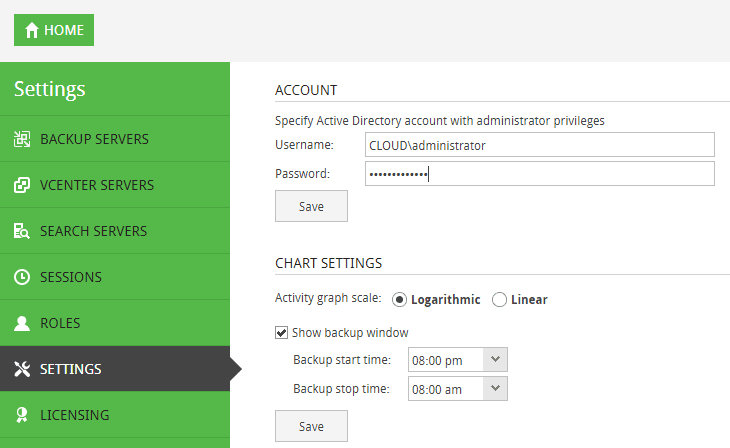Viewport: 730px width, 448px height.
Task: Click the Roles person icon
Action: coord(22,323)
